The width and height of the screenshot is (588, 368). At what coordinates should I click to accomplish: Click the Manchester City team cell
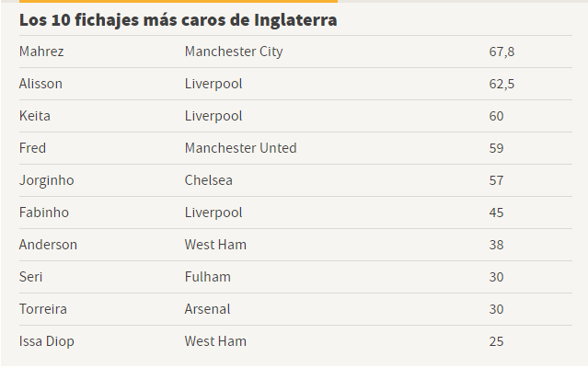[x=234, y=52]
